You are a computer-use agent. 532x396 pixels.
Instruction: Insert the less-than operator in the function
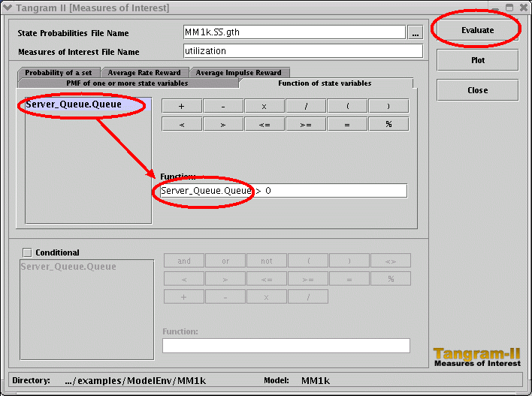182,125
